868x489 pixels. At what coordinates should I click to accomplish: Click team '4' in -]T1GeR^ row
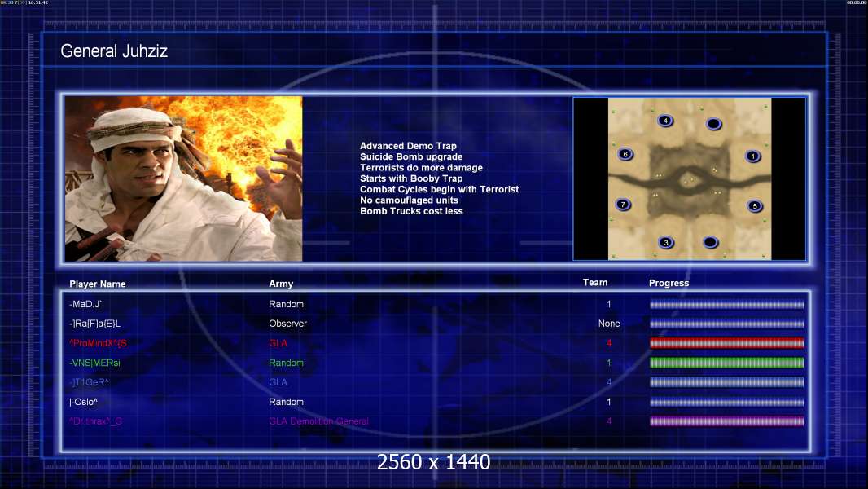click(609, 382)
